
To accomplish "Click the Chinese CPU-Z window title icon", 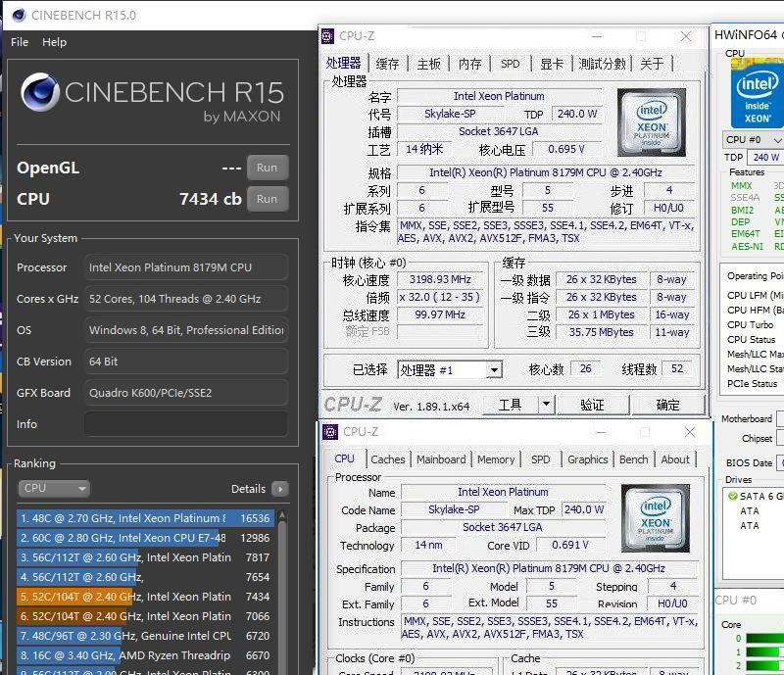I will (327, 36).
